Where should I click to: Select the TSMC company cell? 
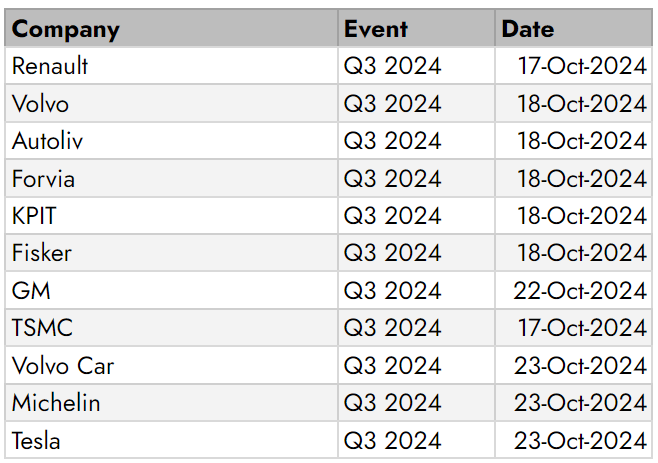[x=171, y=327]
